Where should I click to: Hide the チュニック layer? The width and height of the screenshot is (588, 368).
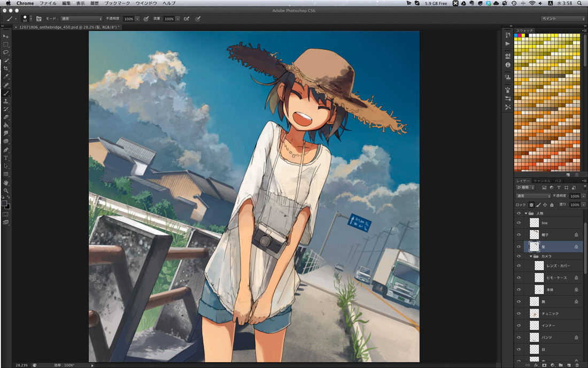(x=519, y=313)
